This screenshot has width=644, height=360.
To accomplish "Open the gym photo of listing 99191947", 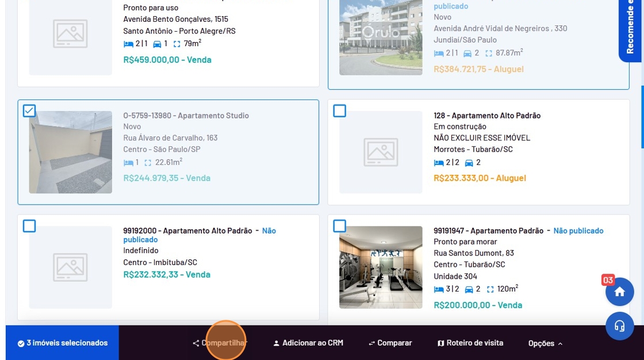I will click(381, 267).
